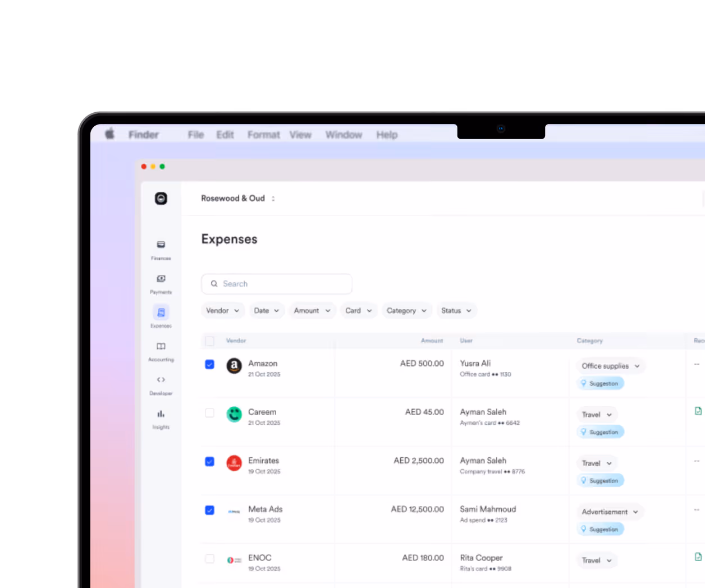Change Emirates' Travel category dropdown
Viewport: 705px width, 588px height.
point(597,463)
